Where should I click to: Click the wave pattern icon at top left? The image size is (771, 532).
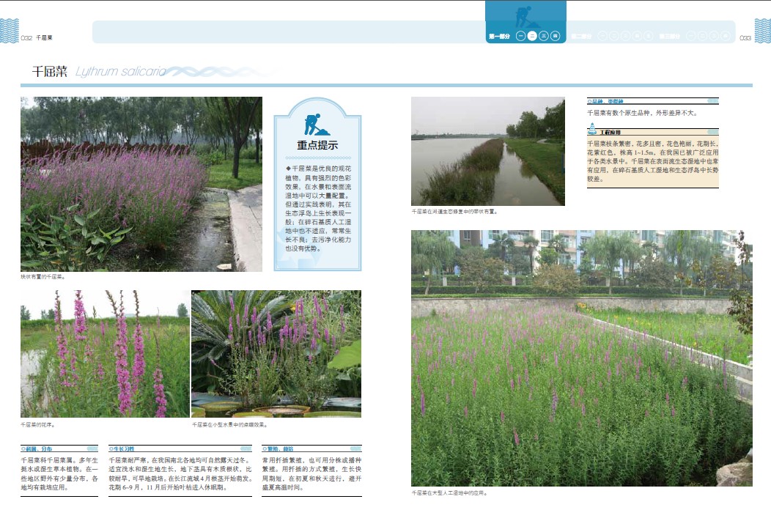pos(9,31)
